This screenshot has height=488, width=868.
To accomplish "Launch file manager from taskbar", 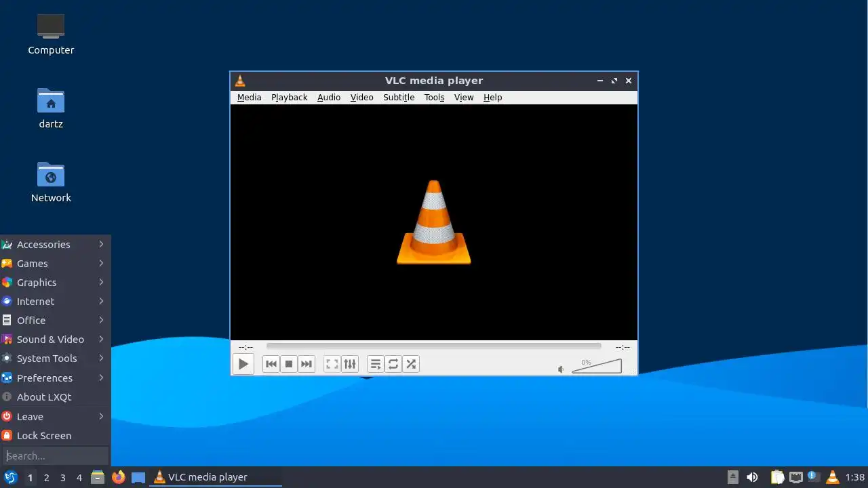I will (x=98, y=477).
